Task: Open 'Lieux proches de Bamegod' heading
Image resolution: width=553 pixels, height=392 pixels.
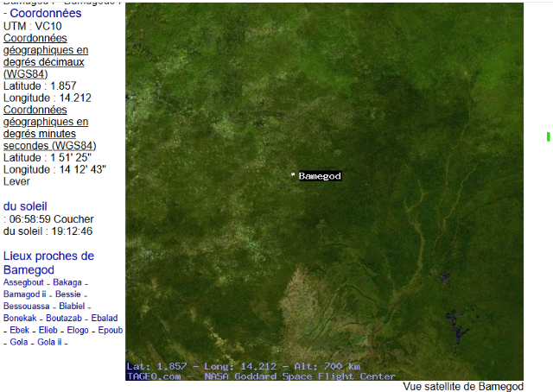Action: 48,262
